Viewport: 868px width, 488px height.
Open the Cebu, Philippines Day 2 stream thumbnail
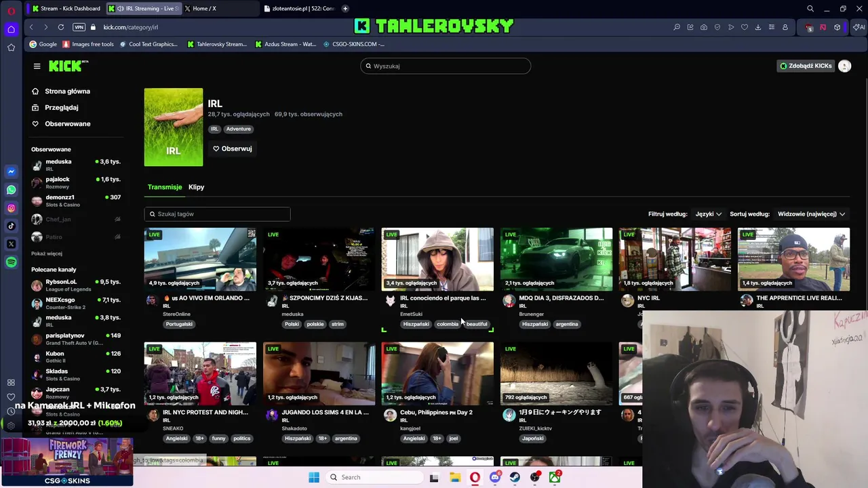click(437, 373)
